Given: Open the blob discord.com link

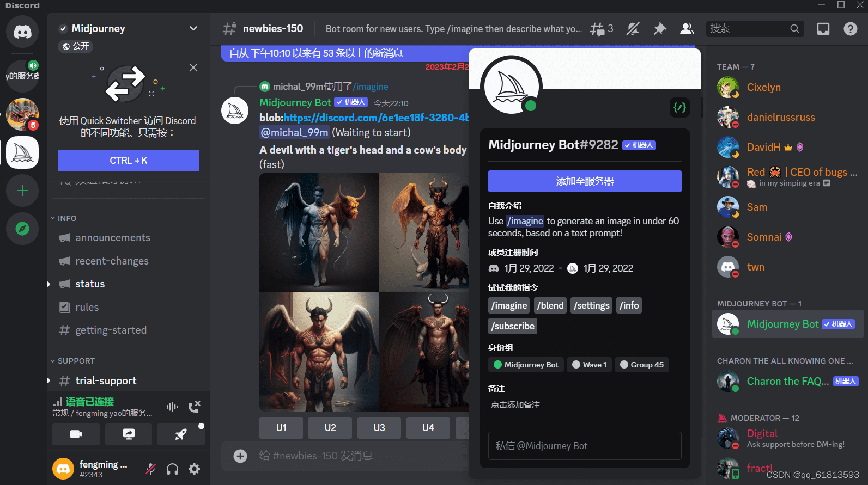Looking at the screenshot, I should 376,118.
